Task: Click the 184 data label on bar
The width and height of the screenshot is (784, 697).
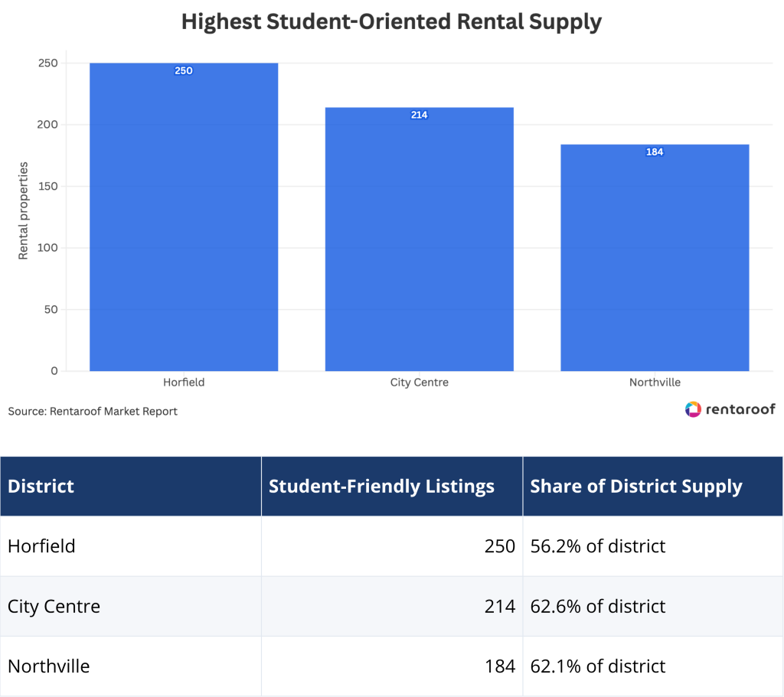Action: pos(655,152)
